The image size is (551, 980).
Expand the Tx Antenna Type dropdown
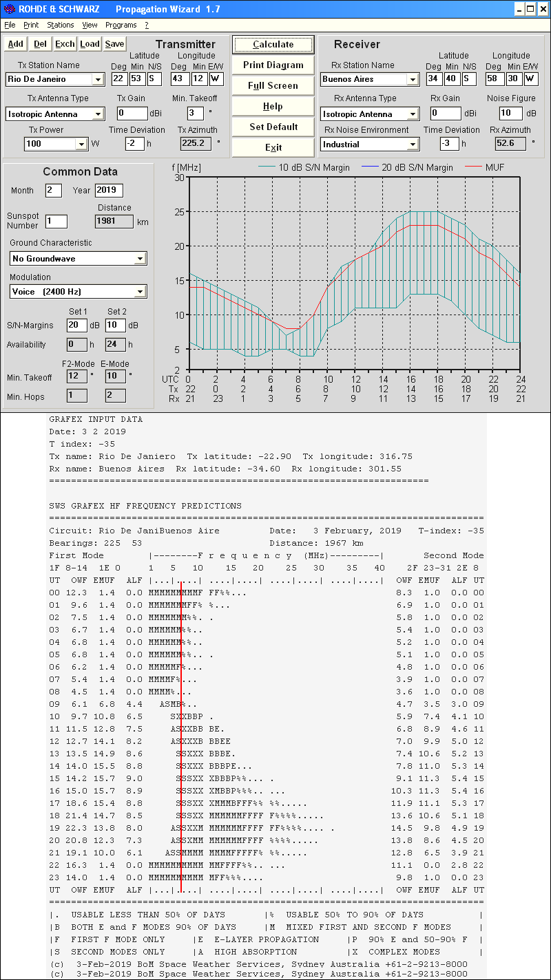click(98, 114)
